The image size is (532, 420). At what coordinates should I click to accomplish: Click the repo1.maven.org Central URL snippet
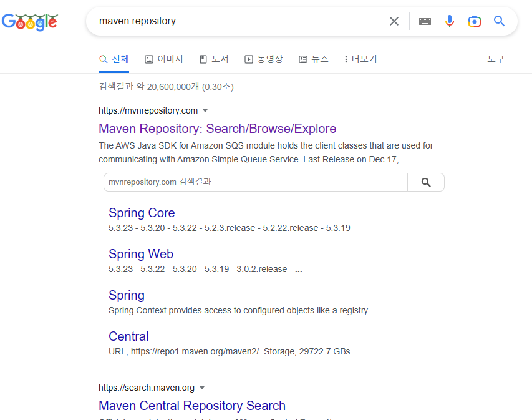click(x=230, y=351)
